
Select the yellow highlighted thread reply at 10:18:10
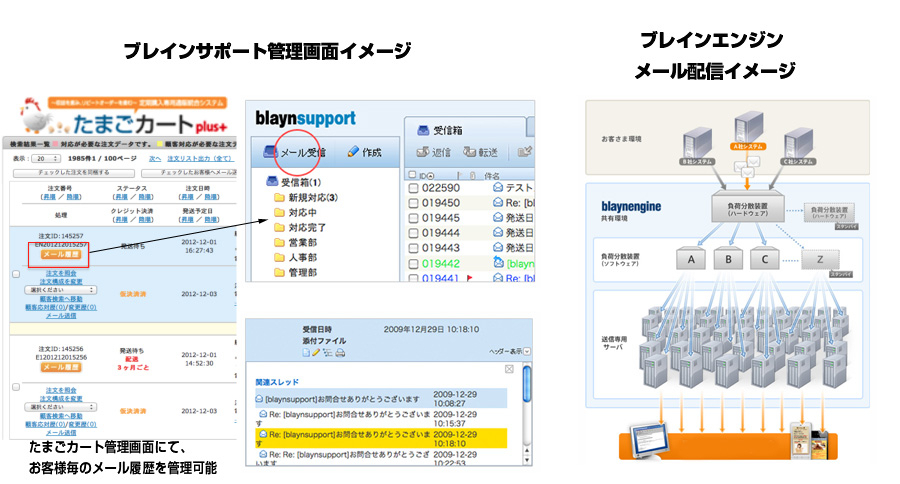381,438
